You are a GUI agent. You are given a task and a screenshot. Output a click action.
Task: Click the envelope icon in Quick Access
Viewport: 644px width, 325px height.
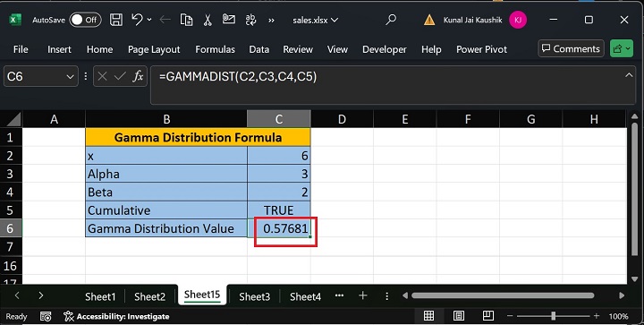(x=229, y=19)
